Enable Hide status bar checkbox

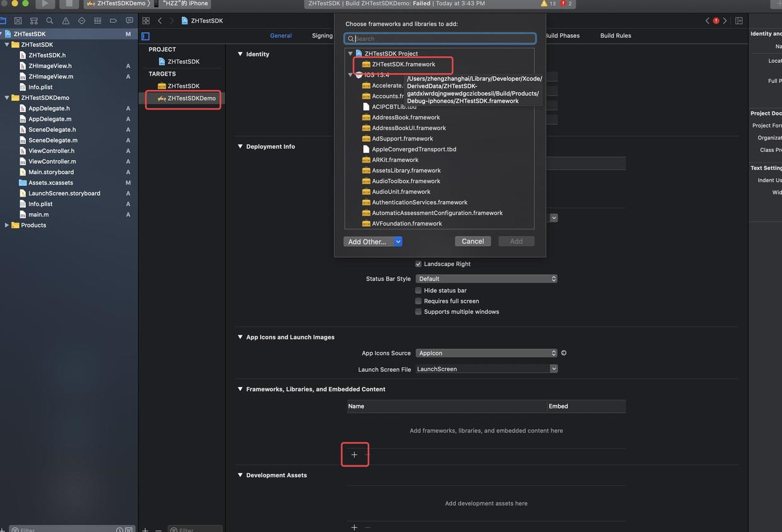(x=418, y=291)
